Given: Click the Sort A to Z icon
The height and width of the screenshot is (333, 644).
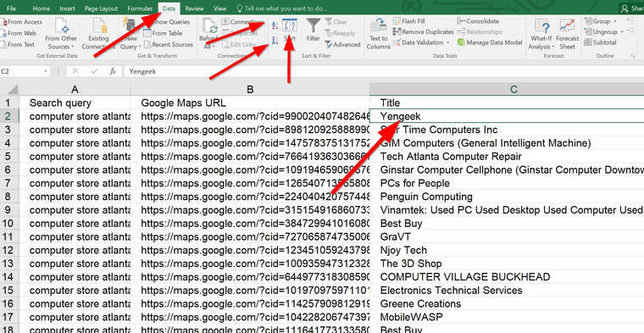Looking at the screenshot, I should [x=275, y=25].
